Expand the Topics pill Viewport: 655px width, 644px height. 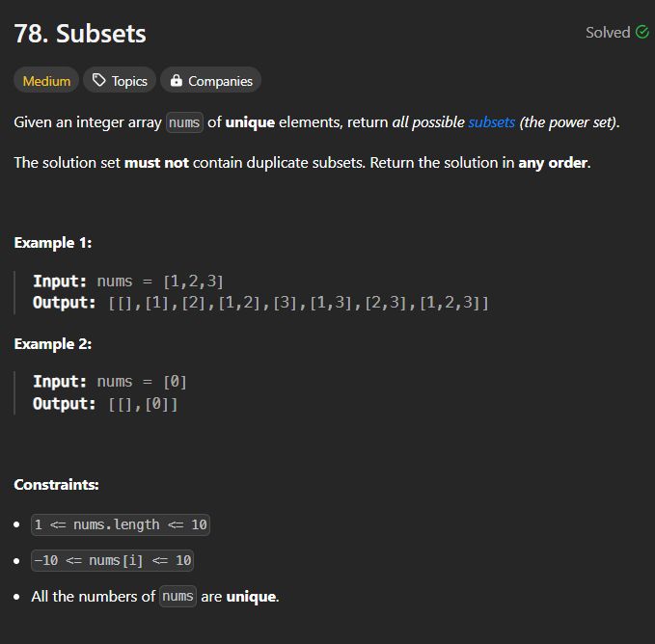(x=120, y=80)
